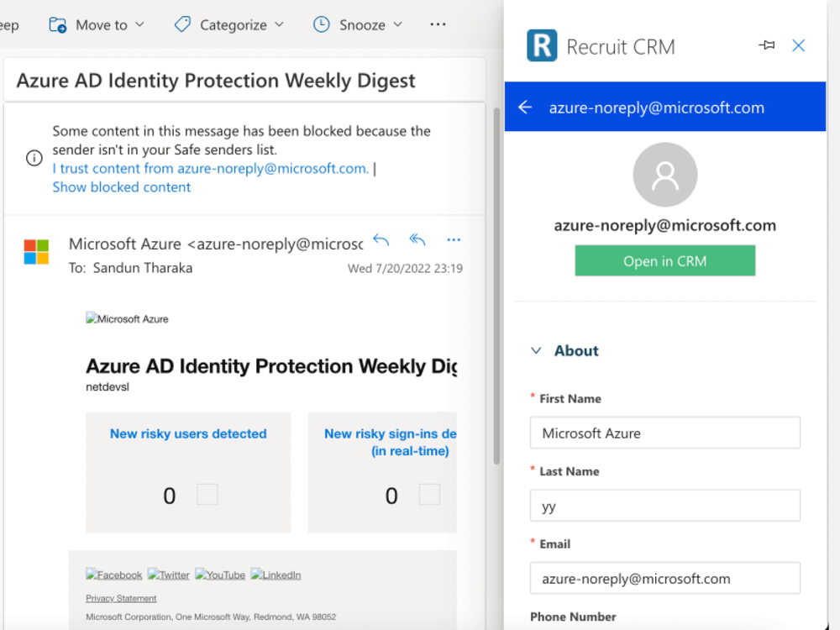Click the Microsoft logo sender avatar

coord(36,252)
